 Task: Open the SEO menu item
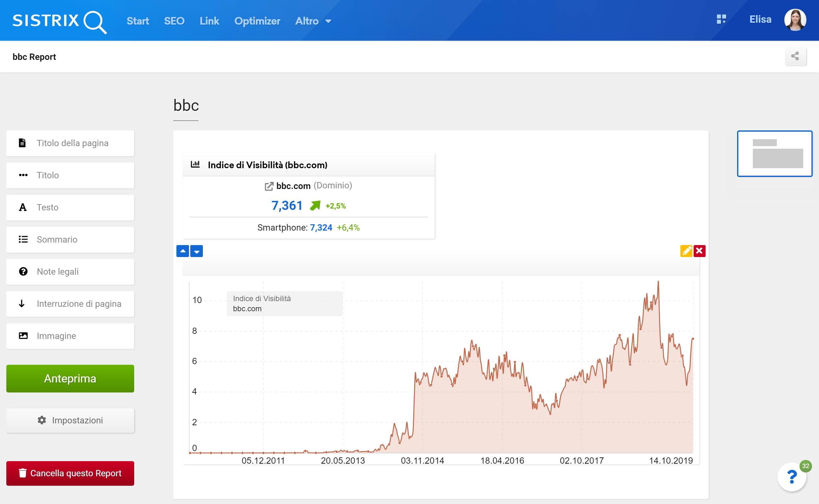coord(174,21)
